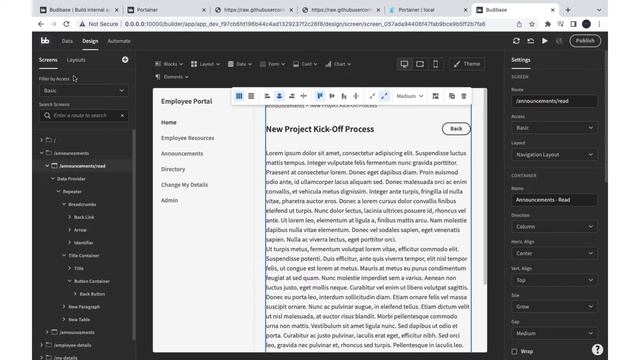
Task: Click the Publish button
Action: pos(585,41)
